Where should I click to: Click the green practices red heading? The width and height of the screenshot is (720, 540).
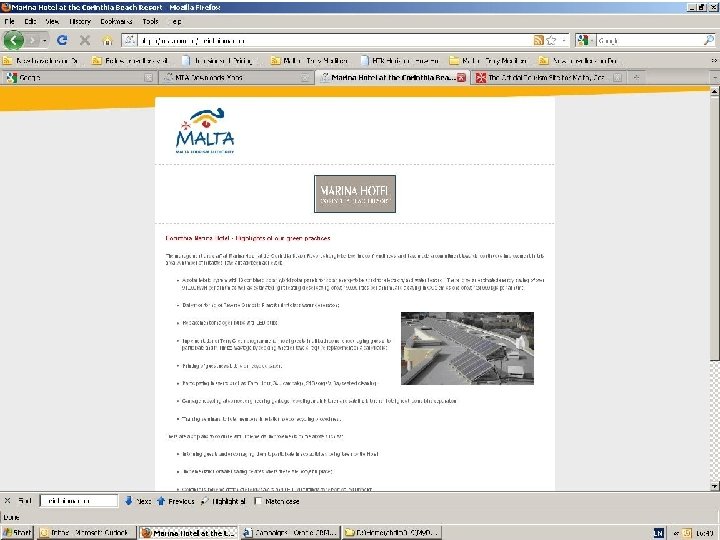[x=248, y=238]
